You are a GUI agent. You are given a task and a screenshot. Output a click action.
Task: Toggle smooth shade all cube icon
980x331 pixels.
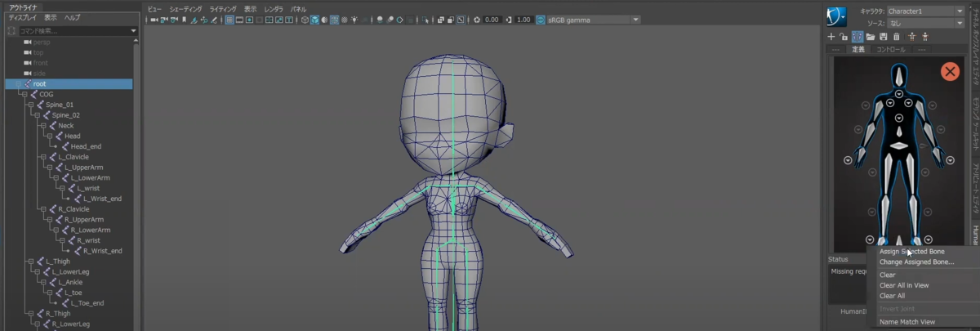(x=315, y=20)
